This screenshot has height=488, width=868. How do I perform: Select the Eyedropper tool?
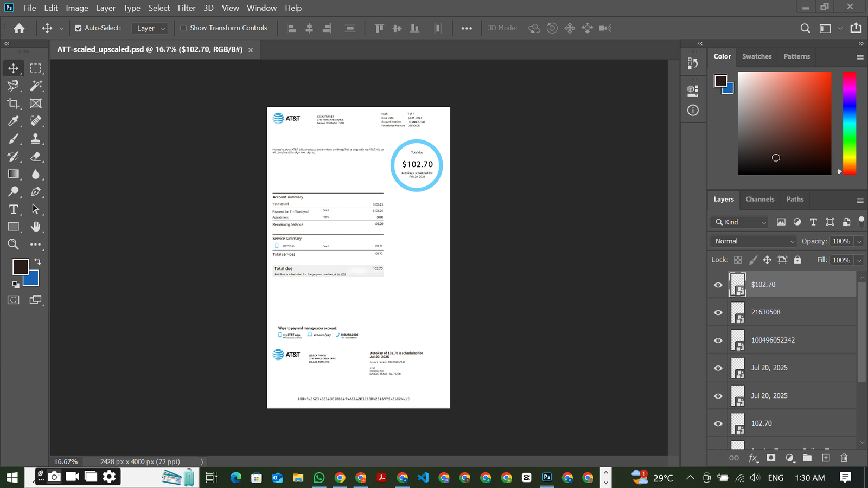tap(14, 121)
